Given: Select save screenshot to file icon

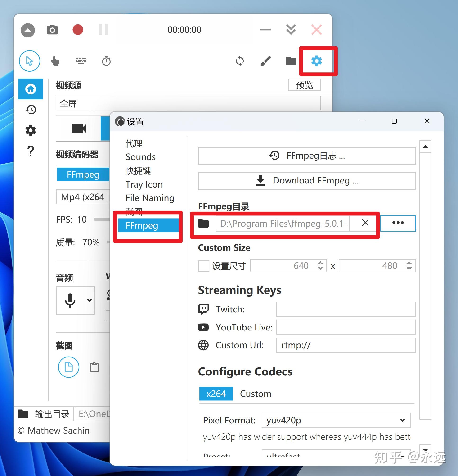Looking at the screenshot, I should [69, 367].
